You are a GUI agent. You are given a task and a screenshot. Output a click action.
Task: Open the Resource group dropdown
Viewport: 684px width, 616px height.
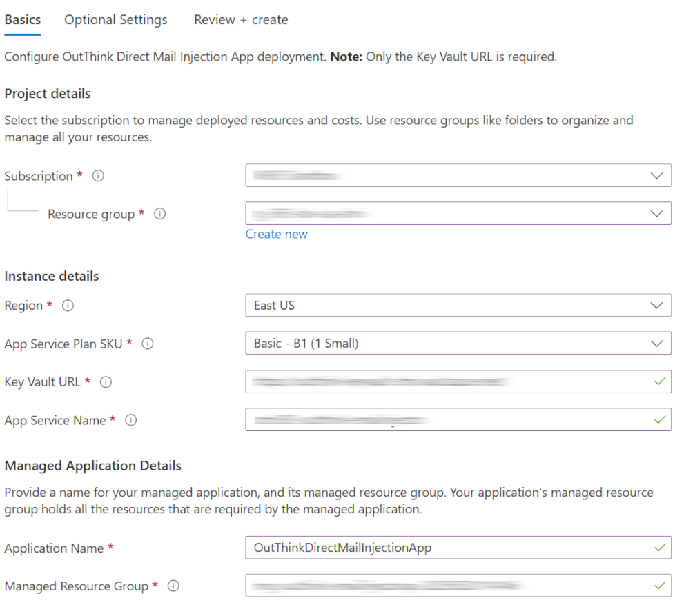coord(458,213)
